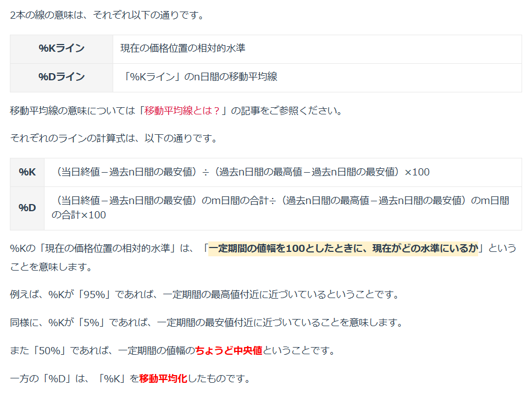Image resolution: width=532 pixels, height=396 pixels.
Task: Click the %Kライン table header cell
Action: pos(62,48)
